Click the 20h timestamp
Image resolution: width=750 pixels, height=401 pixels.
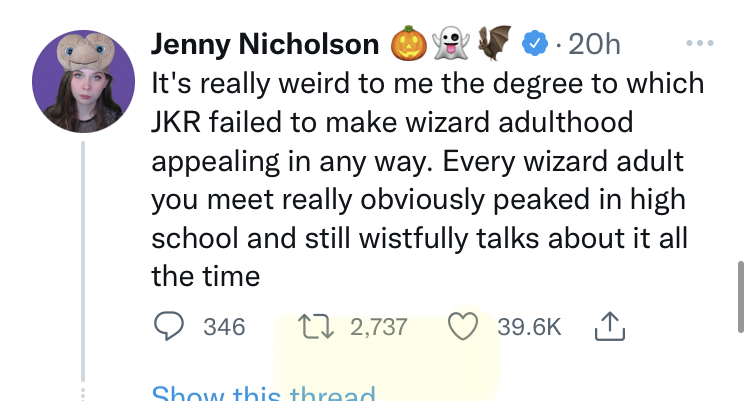[595, 44]
